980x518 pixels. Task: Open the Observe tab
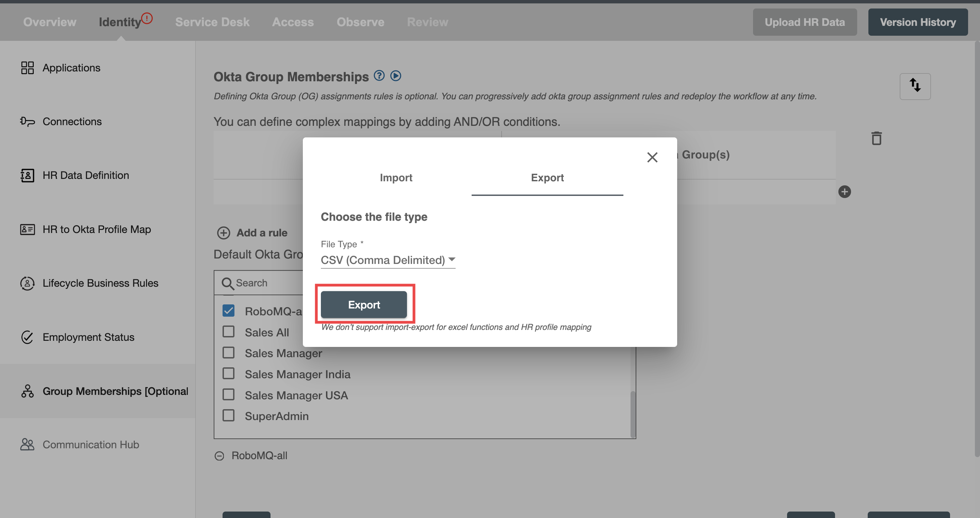click(360, 22)
